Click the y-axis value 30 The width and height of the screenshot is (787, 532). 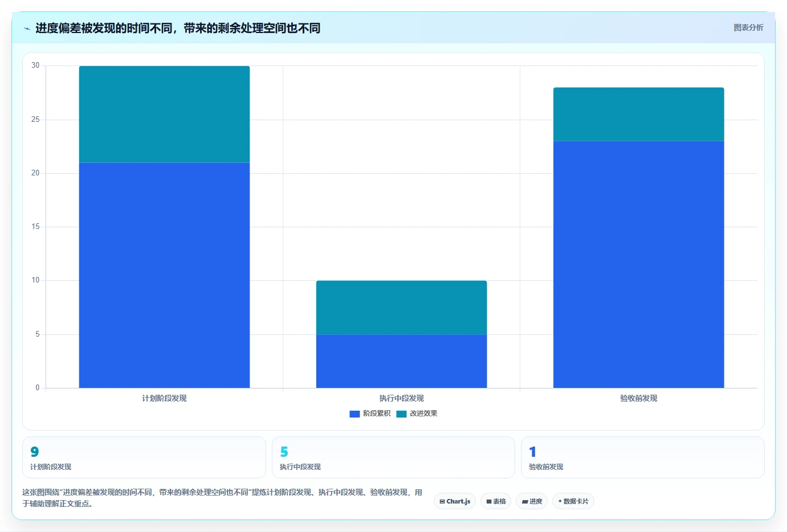tap(35, 66)
